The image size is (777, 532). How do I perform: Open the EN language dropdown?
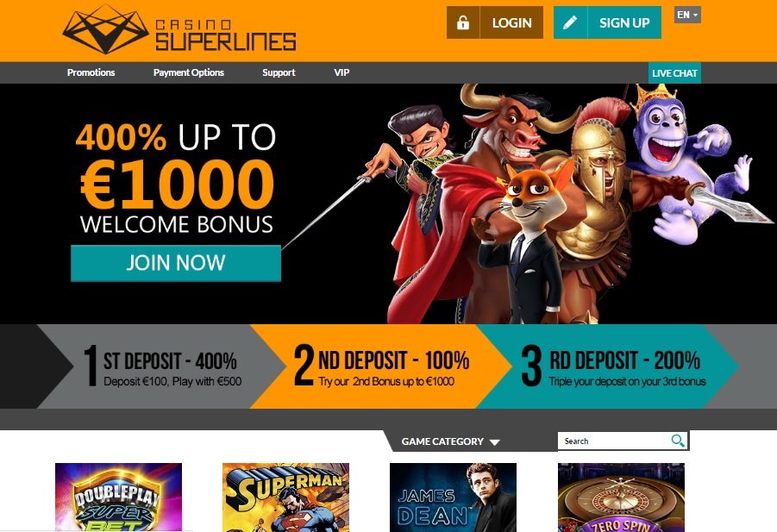[x=687, y=15]
